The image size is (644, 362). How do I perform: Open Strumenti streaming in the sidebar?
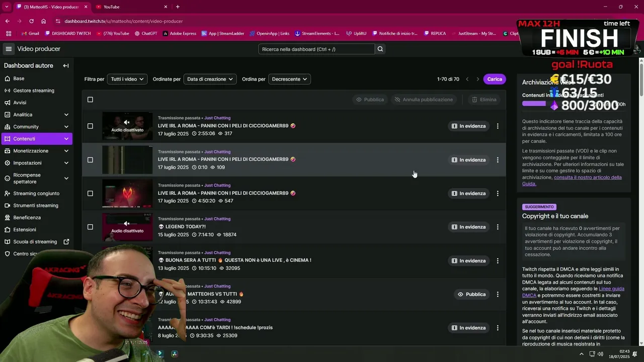[x=36, y=206]
